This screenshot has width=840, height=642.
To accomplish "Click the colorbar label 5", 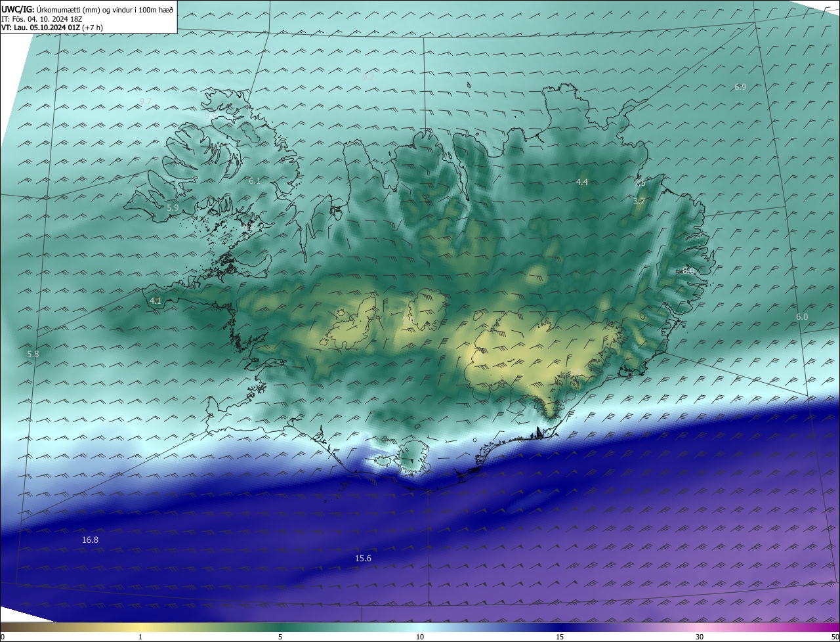I will tap(280, 637).
